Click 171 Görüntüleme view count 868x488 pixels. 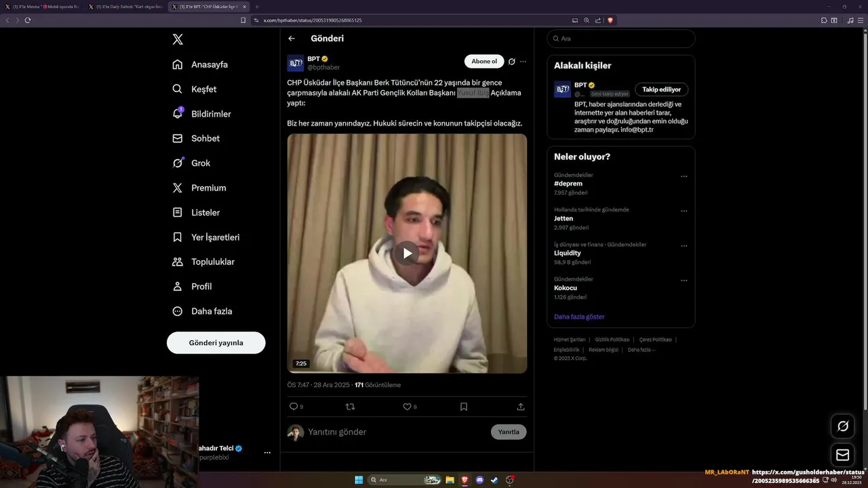378,385
